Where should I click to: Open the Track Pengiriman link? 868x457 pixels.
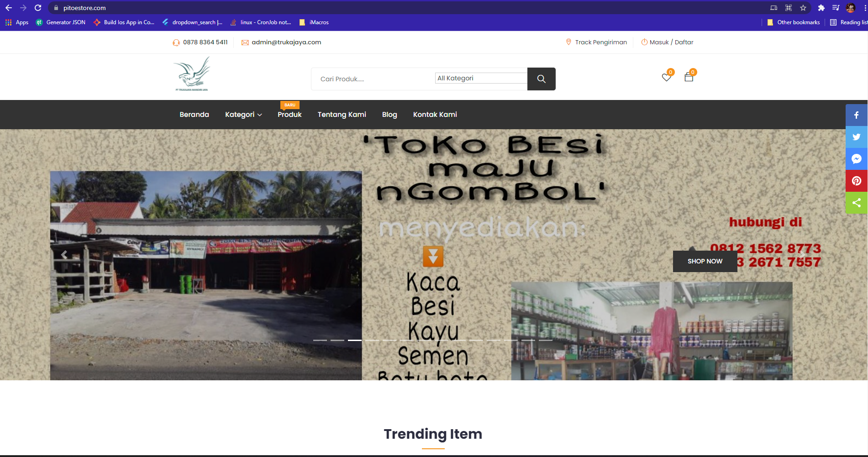[600, 42]
